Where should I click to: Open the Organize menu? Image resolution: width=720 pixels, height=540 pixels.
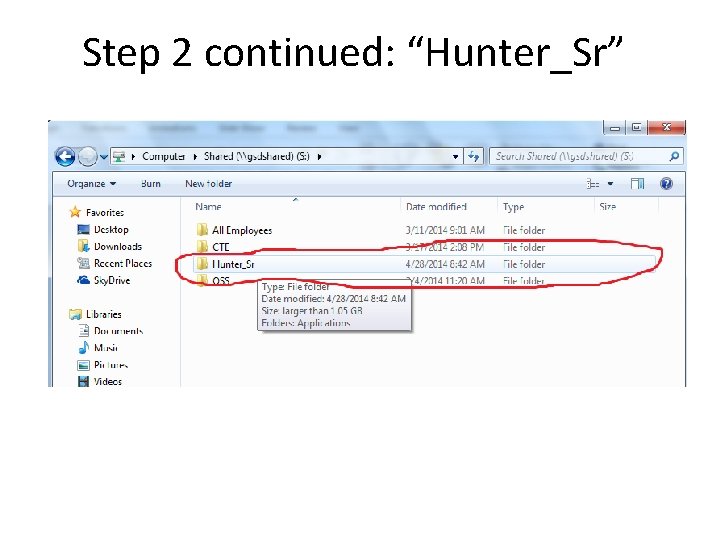click(x=91, y=184)
